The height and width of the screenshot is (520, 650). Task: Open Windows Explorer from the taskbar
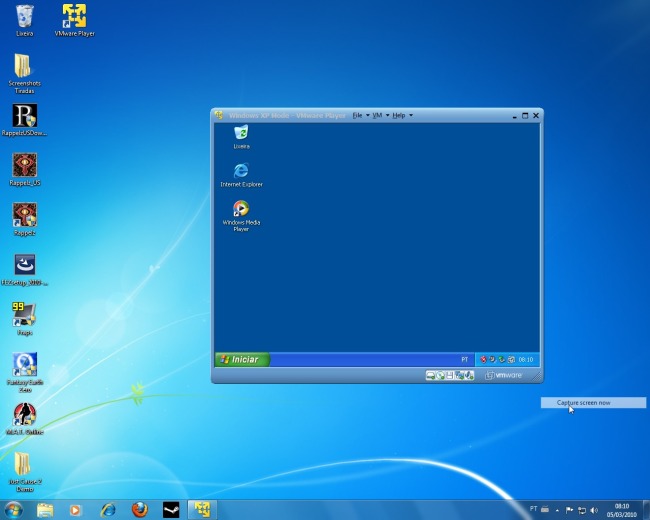45,510
